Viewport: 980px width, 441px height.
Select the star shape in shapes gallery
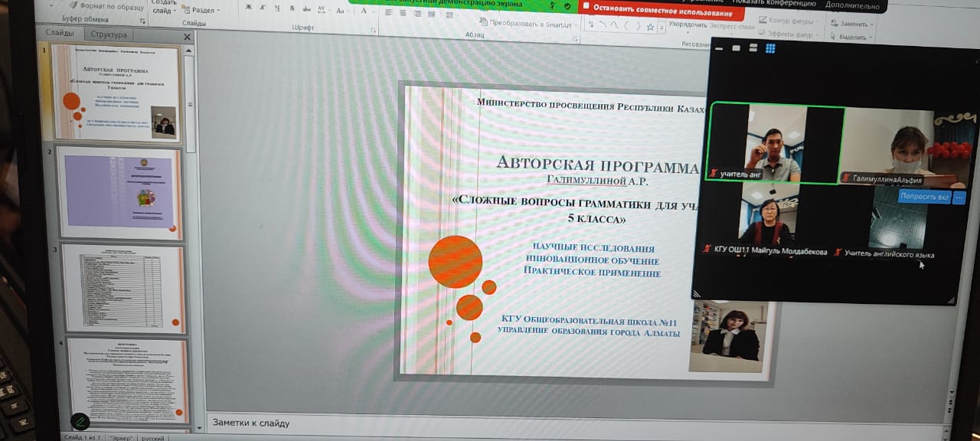(650, 27)
